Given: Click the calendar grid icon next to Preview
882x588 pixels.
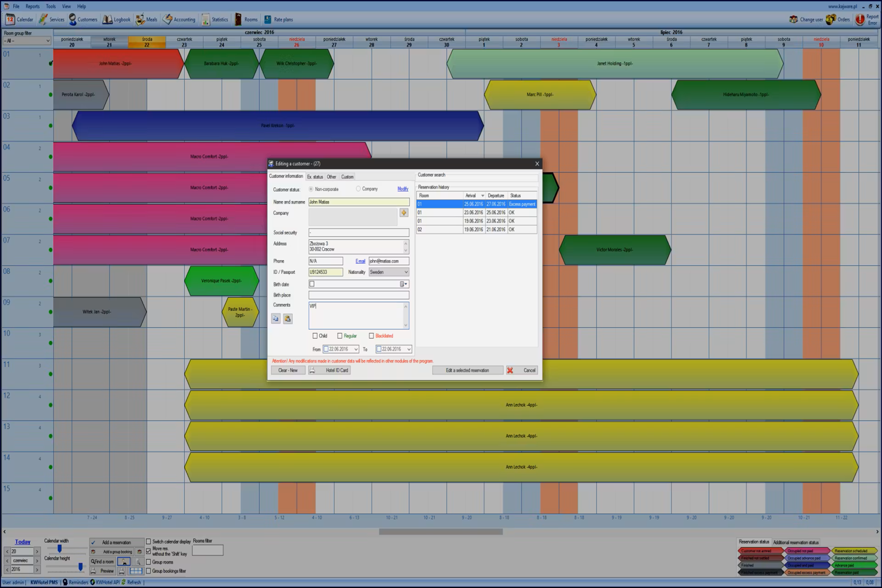Looking at the screenshot, I should tap(136, 571).
